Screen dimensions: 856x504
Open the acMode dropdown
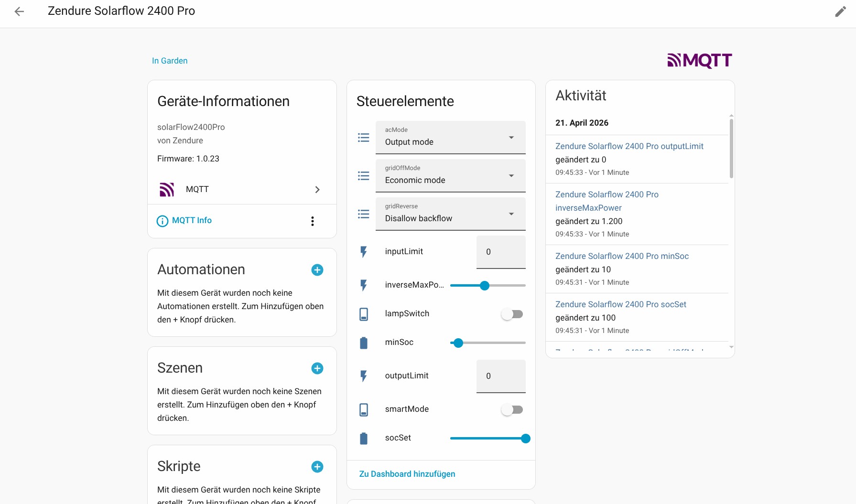pos(450,138)
